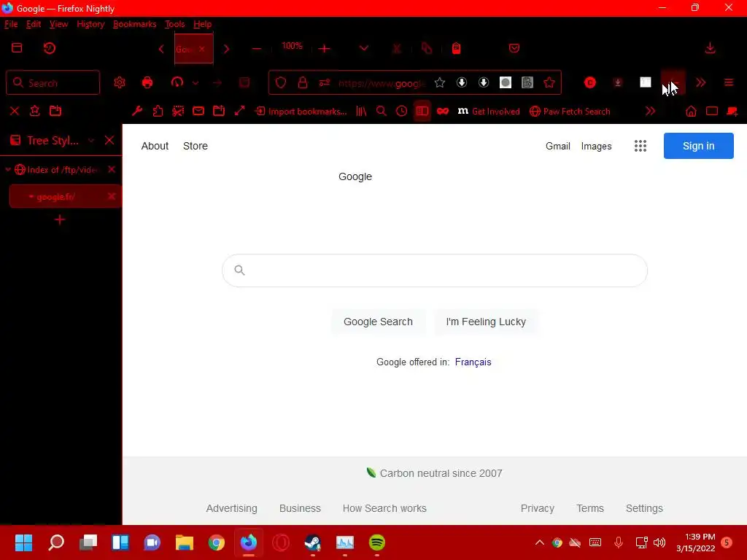Click the red circular C extension icon
The width and height of the screenshot is (747, 560).
(x=589, y=82)
